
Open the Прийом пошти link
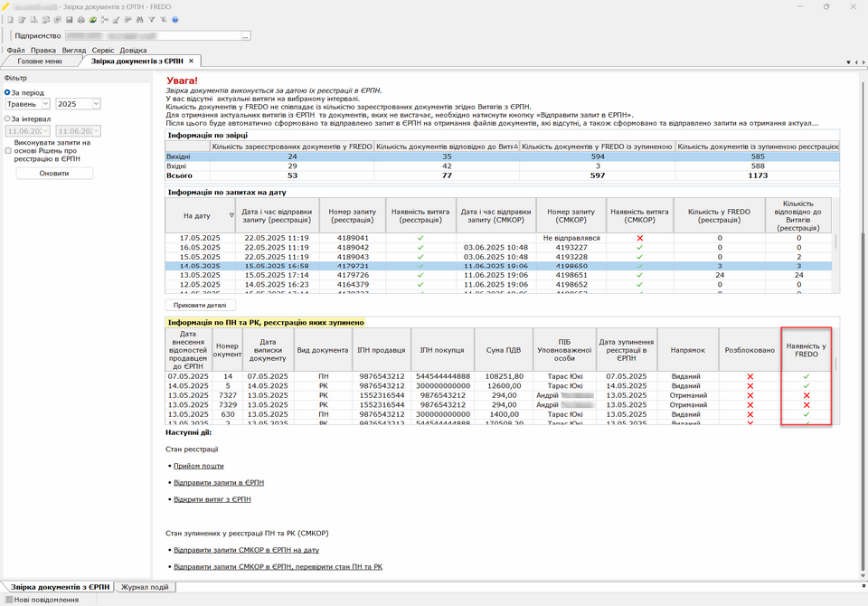[x=198, y=466]
